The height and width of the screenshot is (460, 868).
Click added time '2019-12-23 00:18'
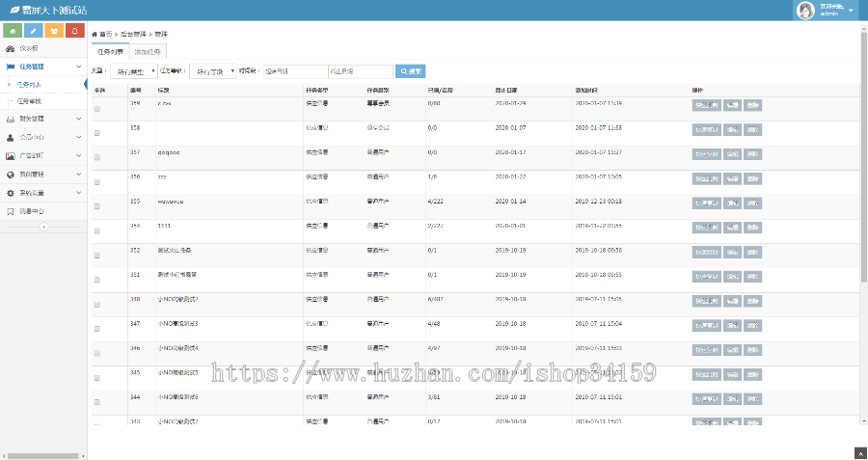point(598,202)
